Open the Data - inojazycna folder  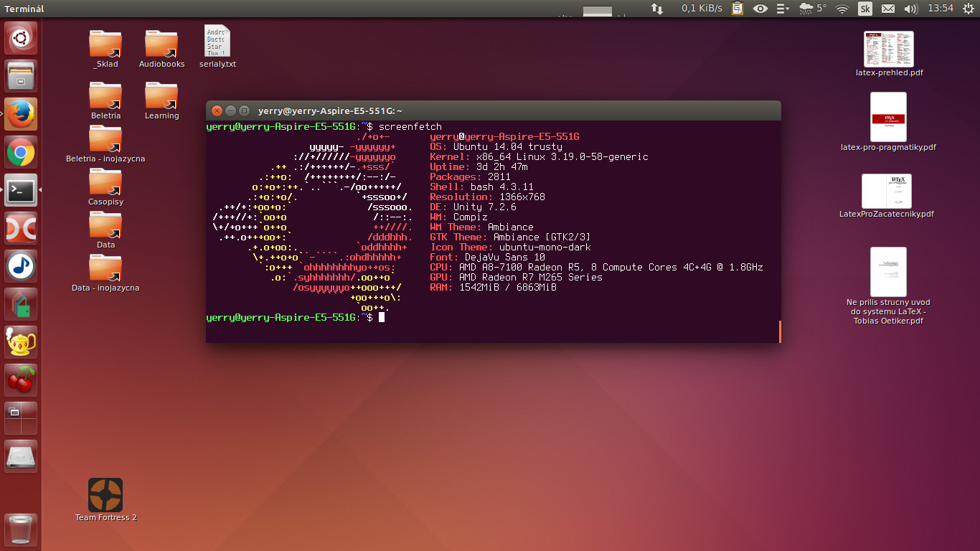pos(105,272)
